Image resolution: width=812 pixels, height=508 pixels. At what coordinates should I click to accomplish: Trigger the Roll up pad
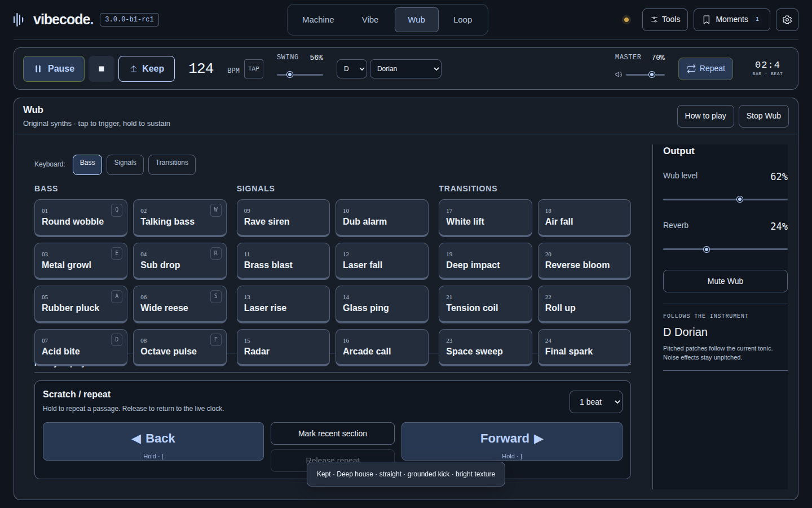click(x=584, y=304)
